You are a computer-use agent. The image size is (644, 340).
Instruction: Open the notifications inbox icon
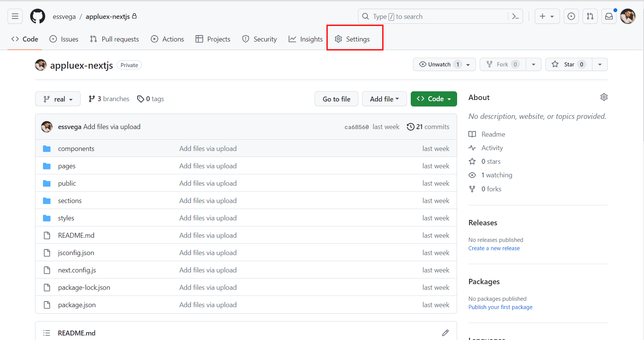[x=609, y=16]
